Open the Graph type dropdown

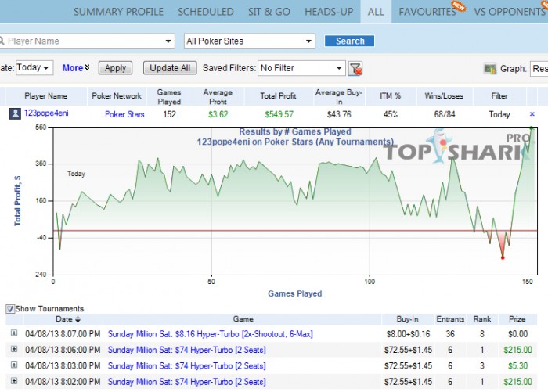click(x=539, y=69)
